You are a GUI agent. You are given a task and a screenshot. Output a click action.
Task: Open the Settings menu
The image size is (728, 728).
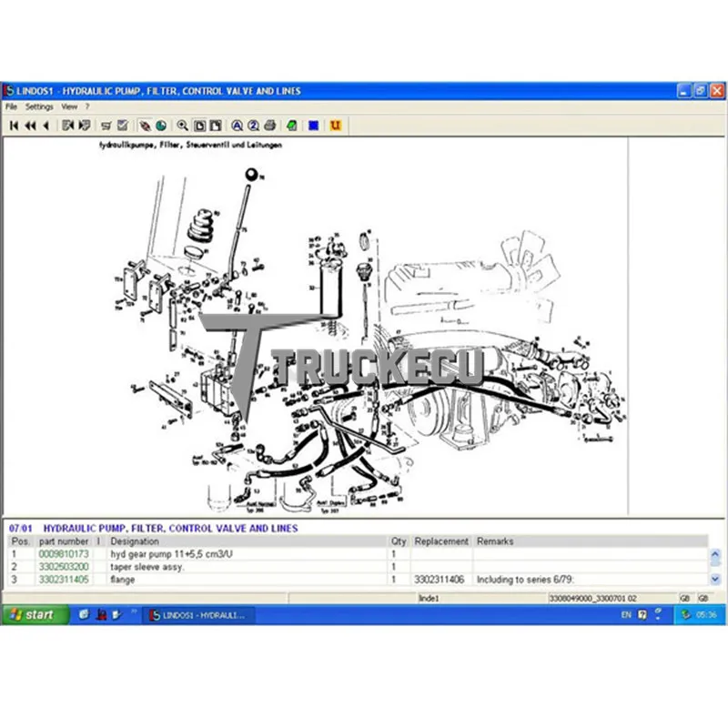coord(39,106)
